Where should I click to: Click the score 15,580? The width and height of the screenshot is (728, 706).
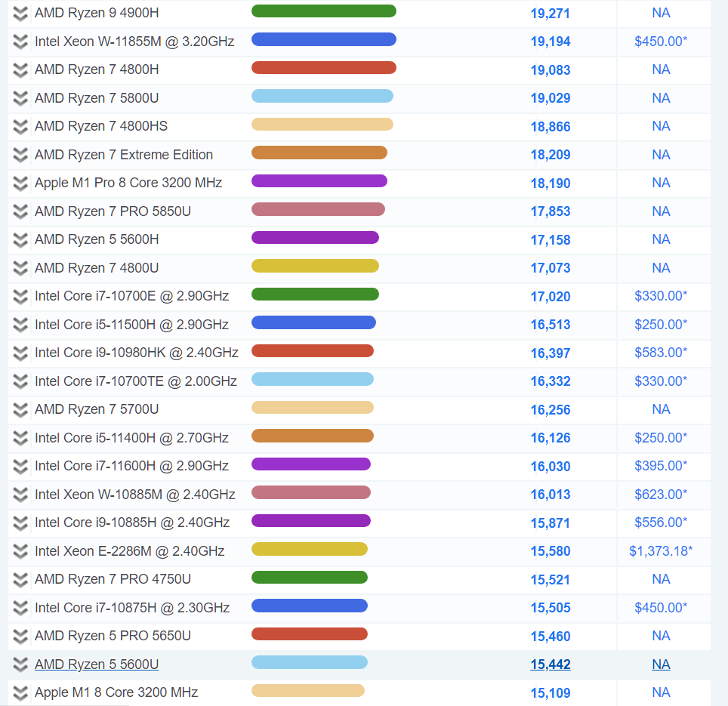tap(551, 551)
